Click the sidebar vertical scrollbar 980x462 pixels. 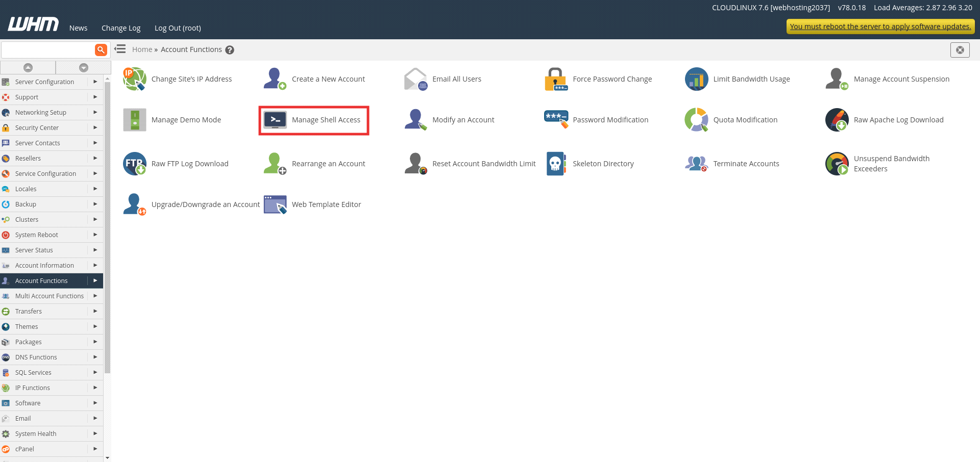(107, 227)
